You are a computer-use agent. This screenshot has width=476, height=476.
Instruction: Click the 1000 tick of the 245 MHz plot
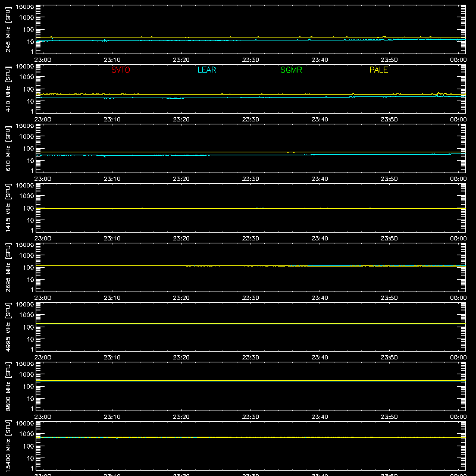click(x=27, y=18)
